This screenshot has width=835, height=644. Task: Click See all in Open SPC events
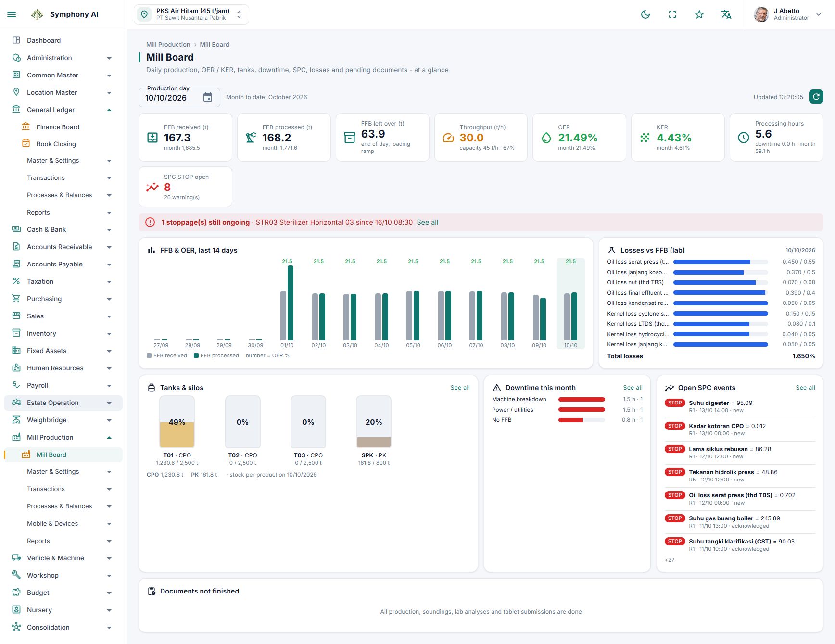click(805, 388)
